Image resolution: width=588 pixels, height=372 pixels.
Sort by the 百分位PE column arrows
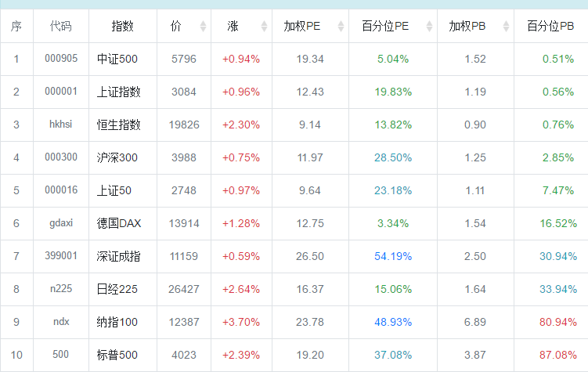(x=429, y=27)
